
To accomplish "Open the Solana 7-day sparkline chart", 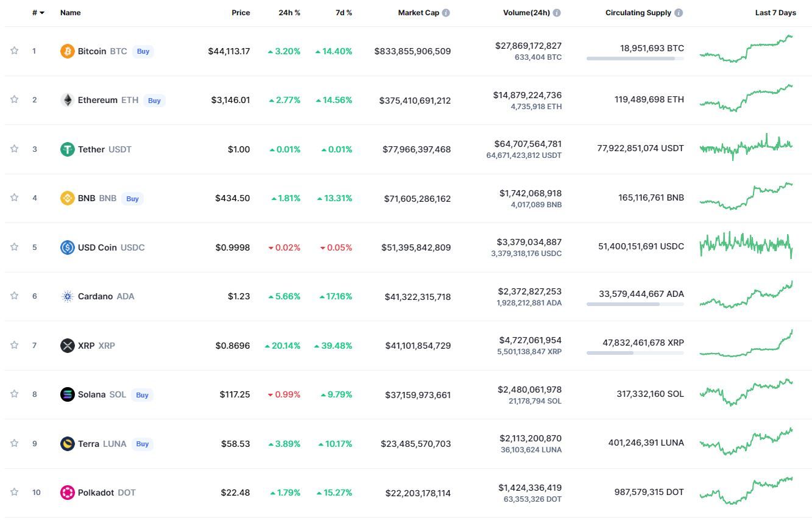I will point(746,392).
